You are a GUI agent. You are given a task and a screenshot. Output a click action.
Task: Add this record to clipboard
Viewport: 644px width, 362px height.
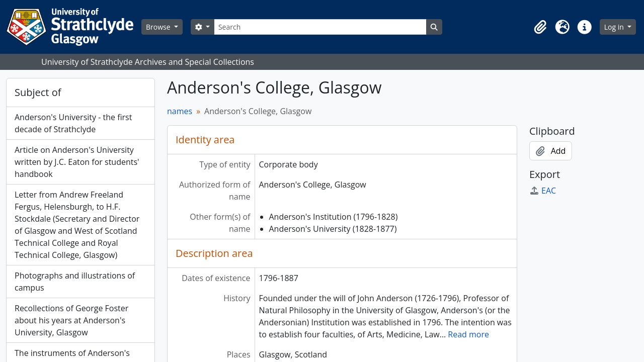(x=550, y=151)
